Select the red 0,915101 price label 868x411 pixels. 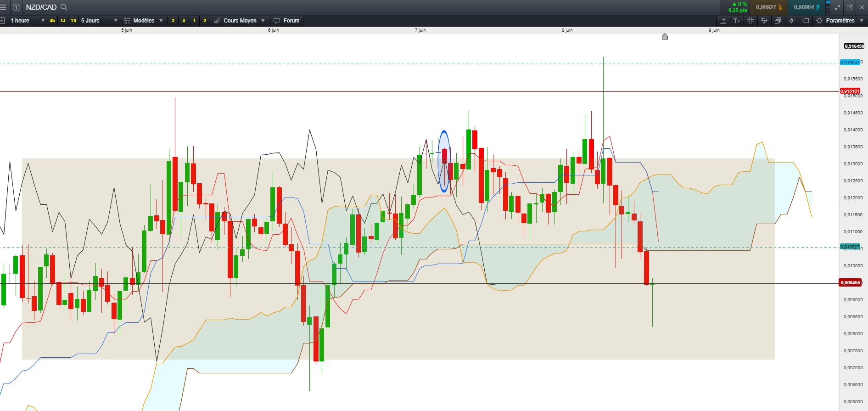[850, 91]
